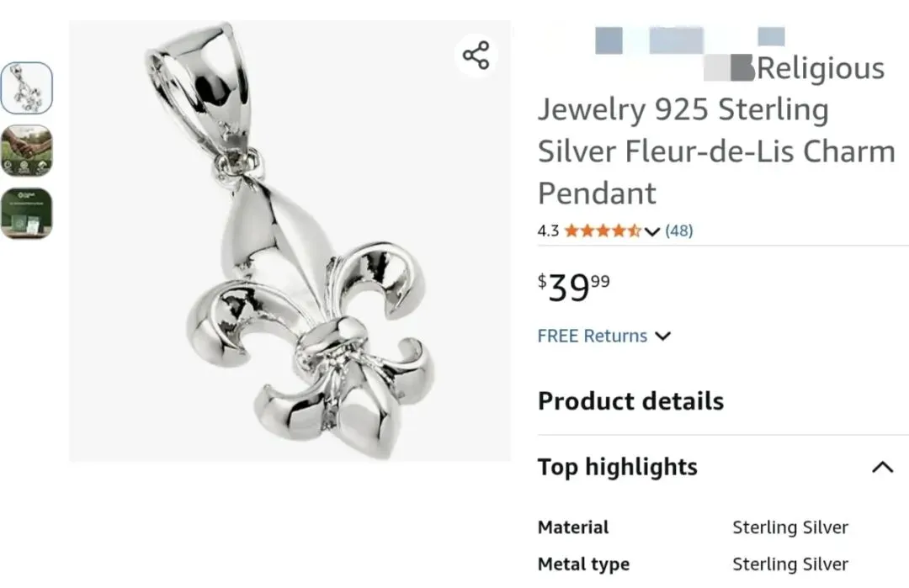The width and height of the screenshot is (909, 588).
Task: Click the Sterling Silver Fleur-de-Lis product title
Action: (716, 151)
